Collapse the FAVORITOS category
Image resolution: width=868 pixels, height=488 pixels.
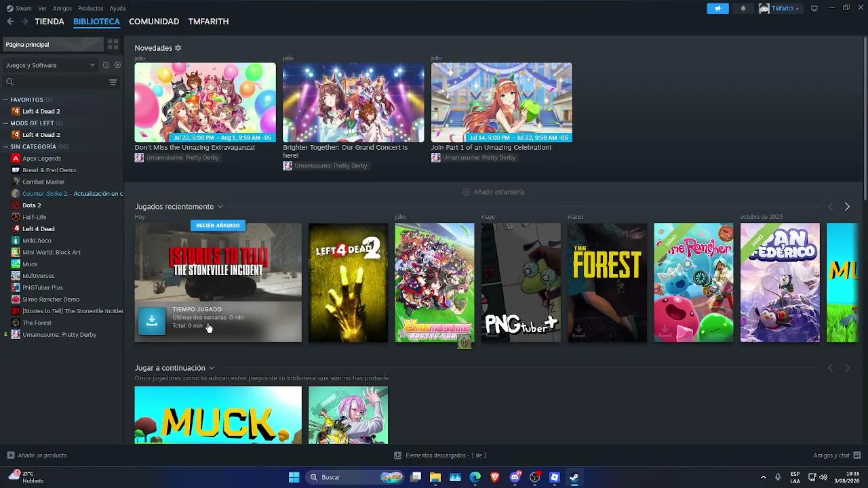tap(6, 100)
